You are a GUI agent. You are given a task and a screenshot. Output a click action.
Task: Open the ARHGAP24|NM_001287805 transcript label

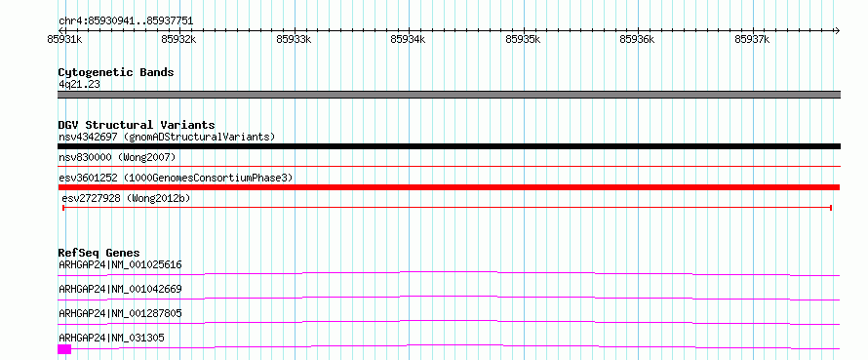coord(120,313)
